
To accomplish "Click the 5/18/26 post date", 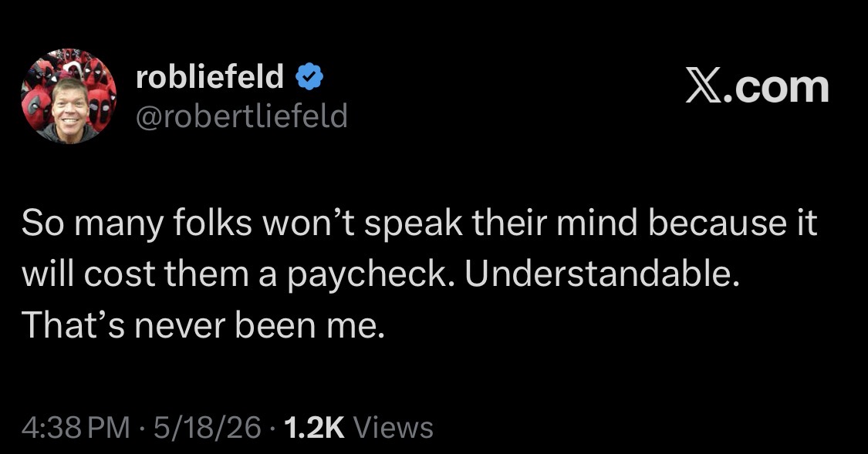I will point(208,428).
